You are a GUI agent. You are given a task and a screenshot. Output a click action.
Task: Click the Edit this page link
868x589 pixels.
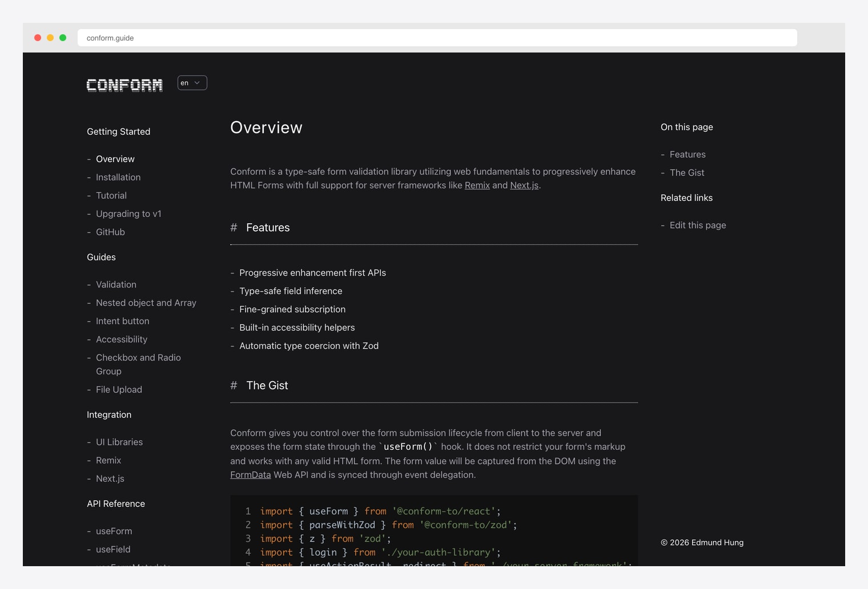698,225
